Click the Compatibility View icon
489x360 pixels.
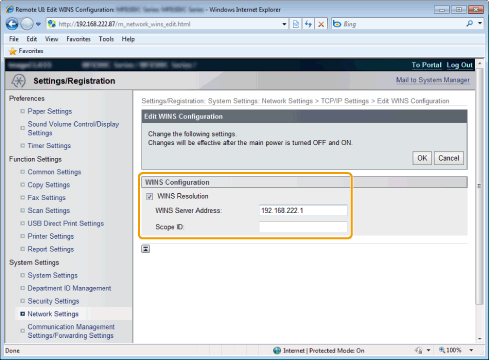tap(296, 24)
